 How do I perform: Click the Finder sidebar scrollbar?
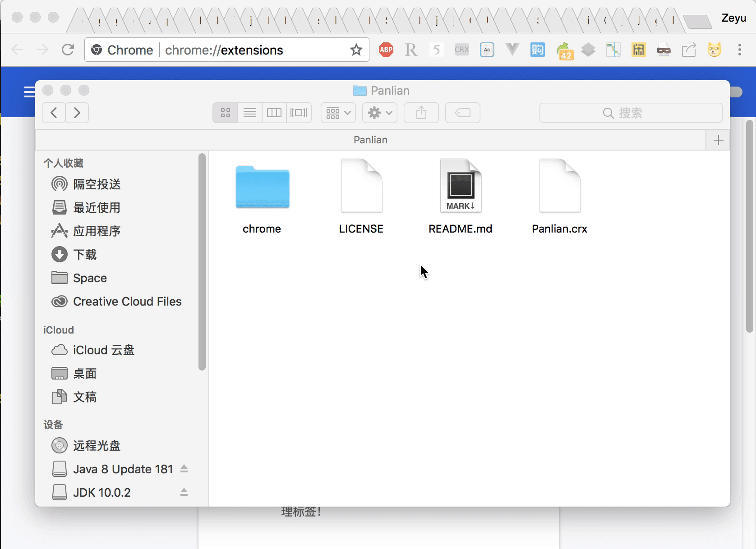202,262
